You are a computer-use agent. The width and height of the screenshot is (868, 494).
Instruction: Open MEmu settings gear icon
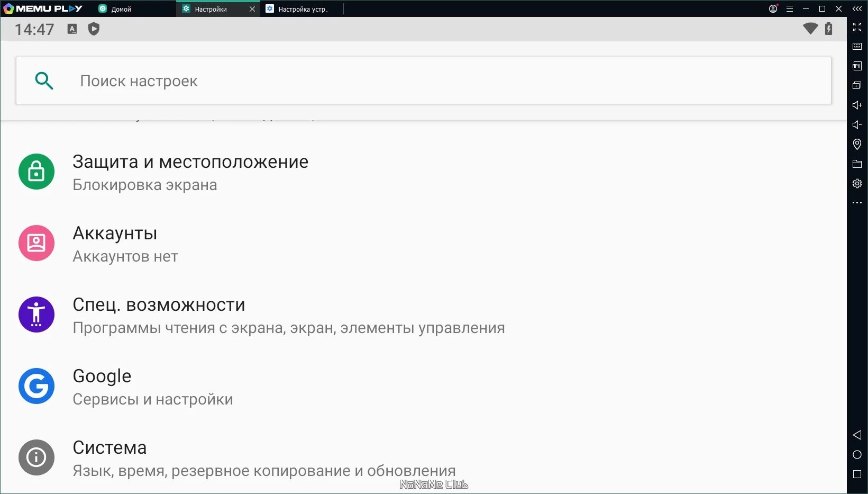pos(857,184)
